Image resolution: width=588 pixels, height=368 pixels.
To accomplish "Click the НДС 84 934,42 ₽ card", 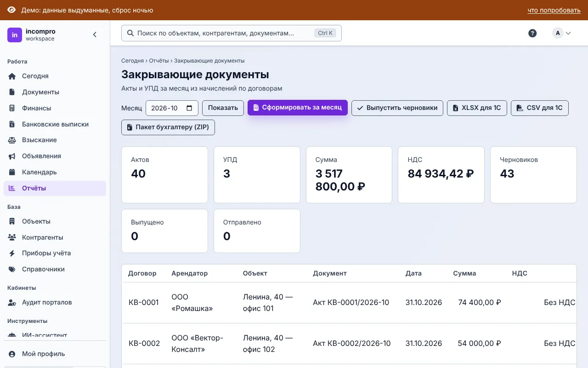I will coord(441,175).
